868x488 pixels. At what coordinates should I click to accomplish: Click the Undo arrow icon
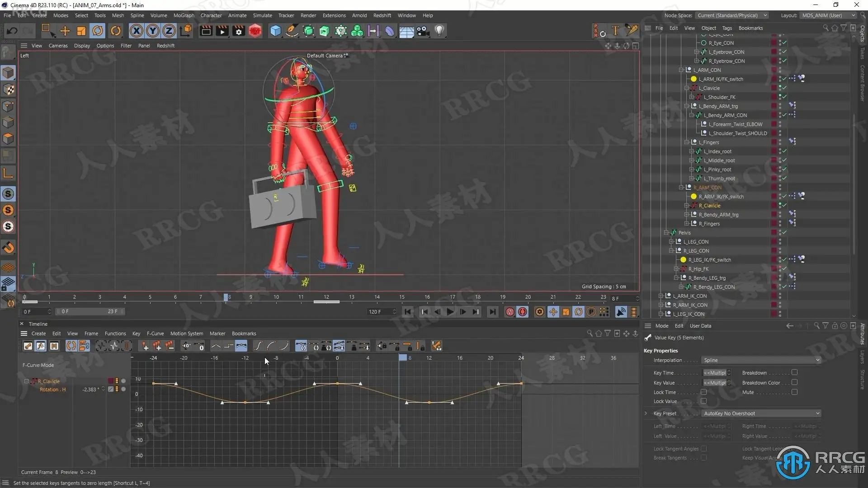pos(12,31)
